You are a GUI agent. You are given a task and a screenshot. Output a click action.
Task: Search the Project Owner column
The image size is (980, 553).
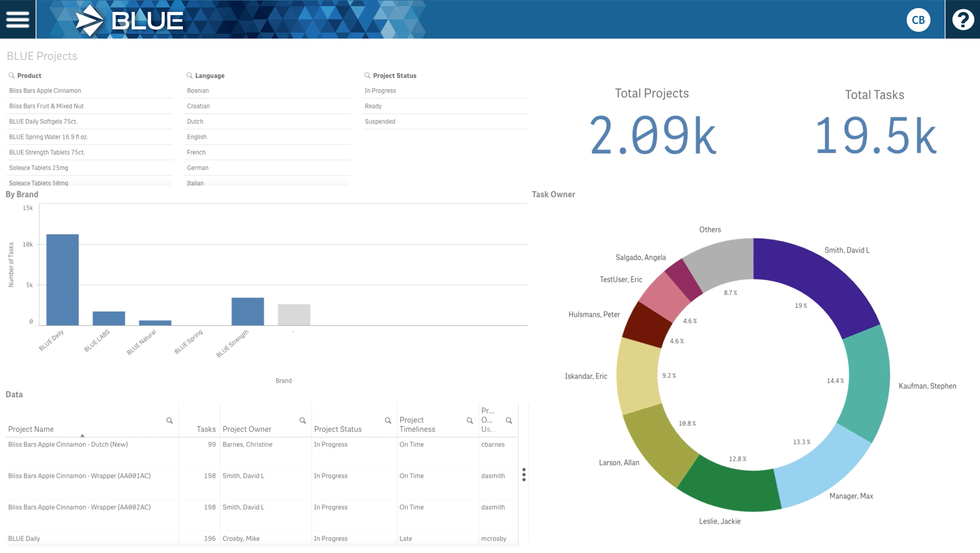point(303,421)
